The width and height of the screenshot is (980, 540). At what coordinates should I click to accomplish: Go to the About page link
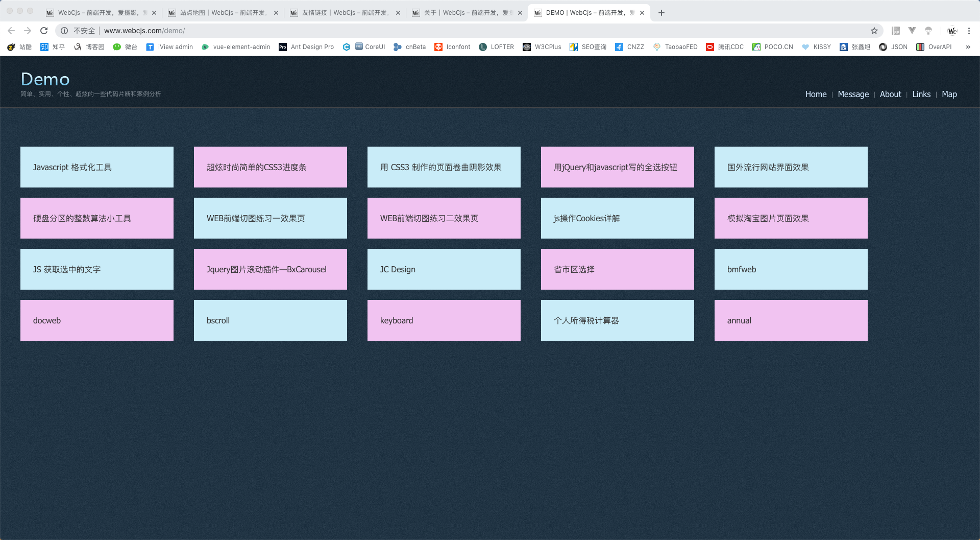[890, 94]
